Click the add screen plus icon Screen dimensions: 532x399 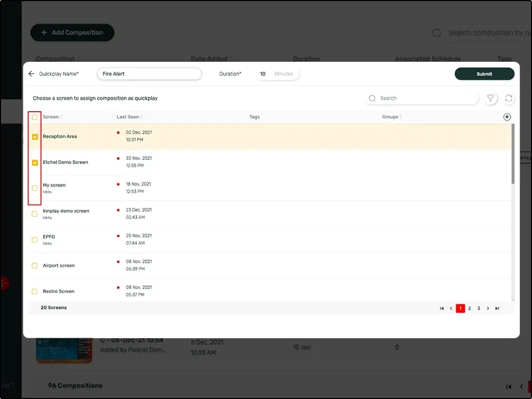click(x=507, y=117)
